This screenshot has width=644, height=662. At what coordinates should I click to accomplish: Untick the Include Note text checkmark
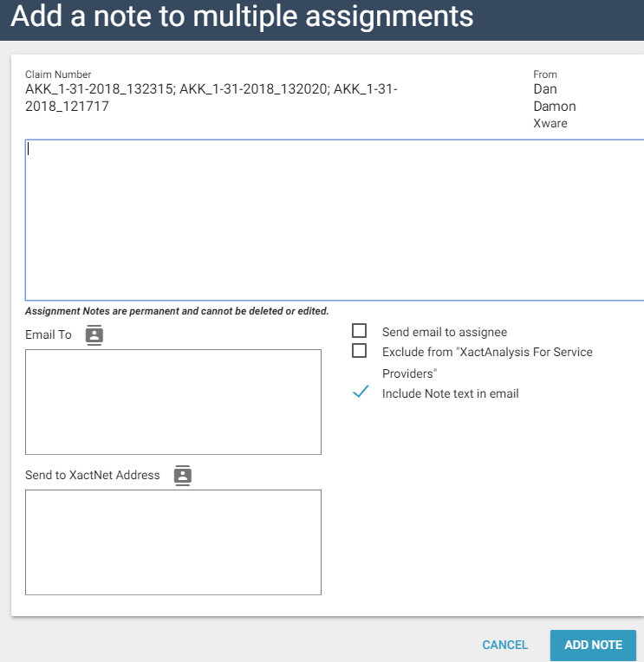(x=361, y=393)
